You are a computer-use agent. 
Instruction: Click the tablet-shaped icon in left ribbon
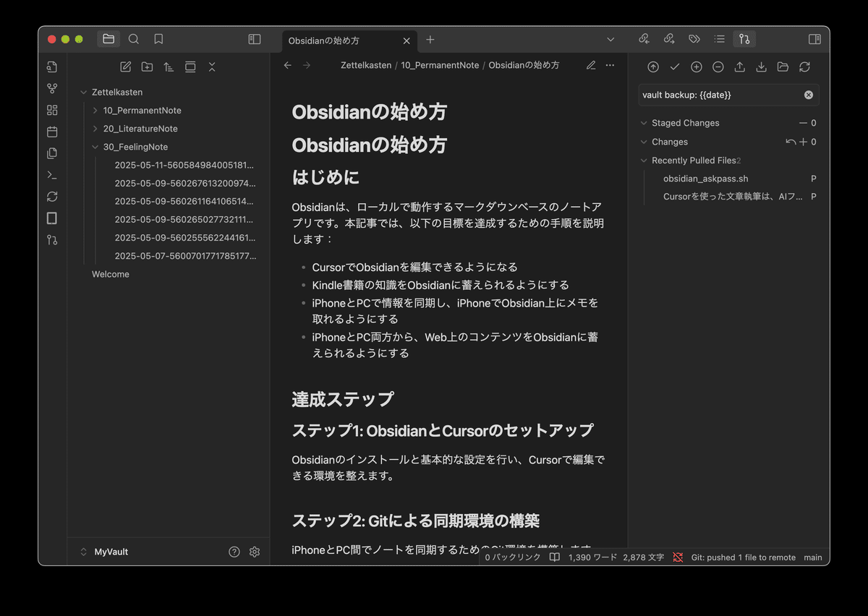52,218
